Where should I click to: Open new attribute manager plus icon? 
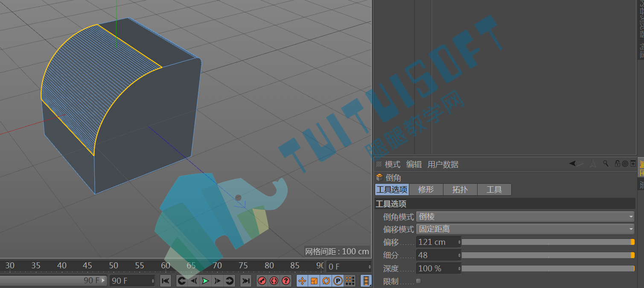tap(633, 164)
